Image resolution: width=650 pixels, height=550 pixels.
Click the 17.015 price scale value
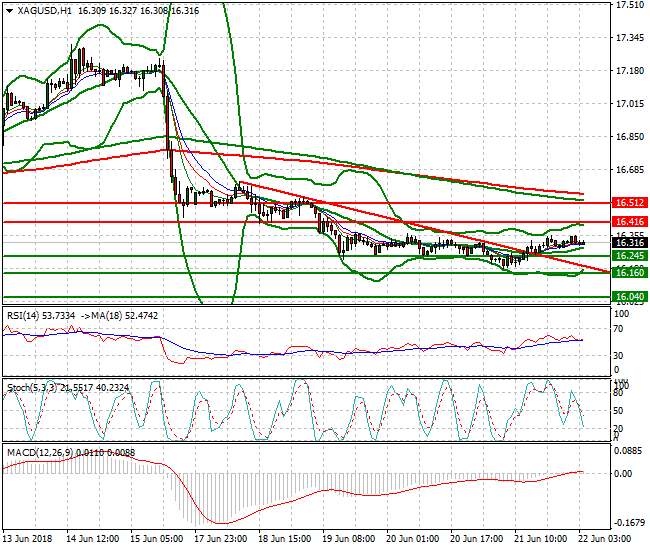pyautogui.click(x=630, y=104)
